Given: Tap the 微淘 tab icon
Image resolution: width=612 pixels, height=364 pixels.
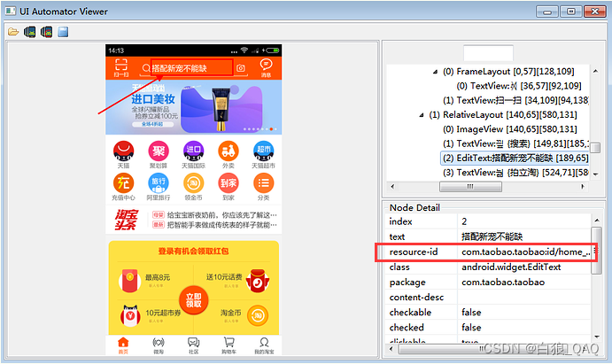Looking at the screenshot, I should point(159,343).
